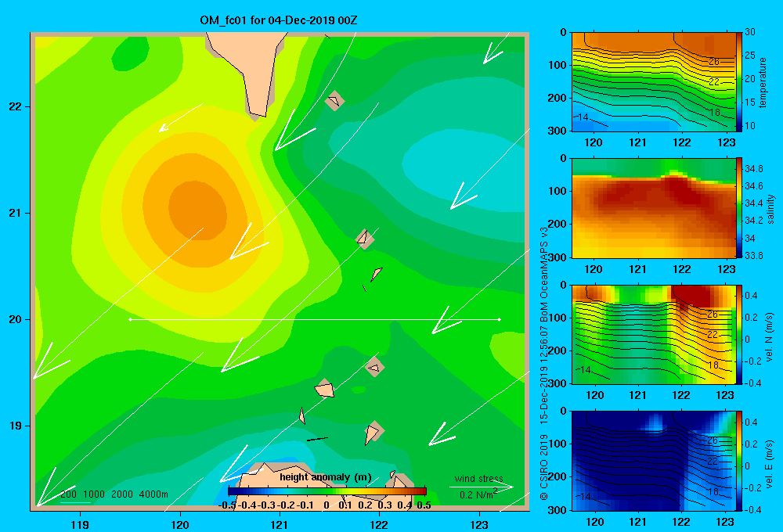Image resolution: width=783 pixels, height=532 pixels.
Task: Click the 'wind stress' legend label
Action: tap(479, 479)
